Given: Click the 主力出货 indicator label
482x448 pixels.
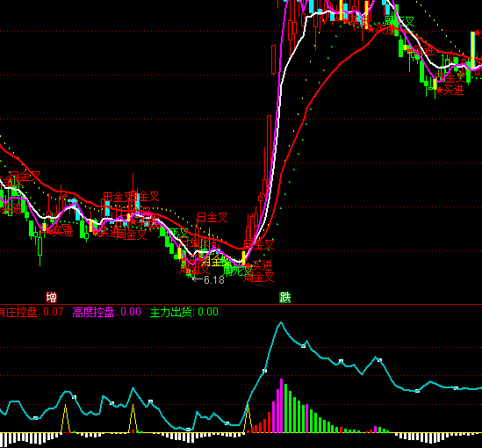Looking at the screenshot, I should [x=171, y=312].
